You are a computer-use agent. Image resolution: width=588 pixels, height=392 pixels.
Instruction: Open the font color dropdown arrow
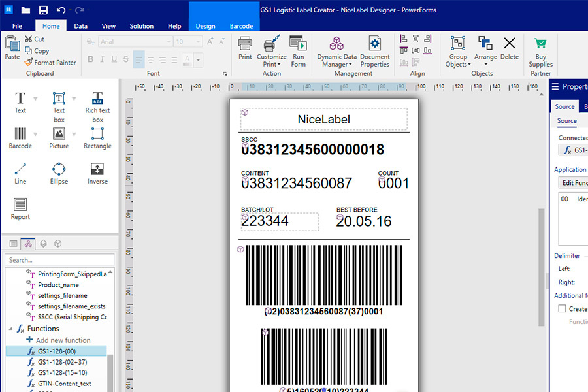[198, 59]
